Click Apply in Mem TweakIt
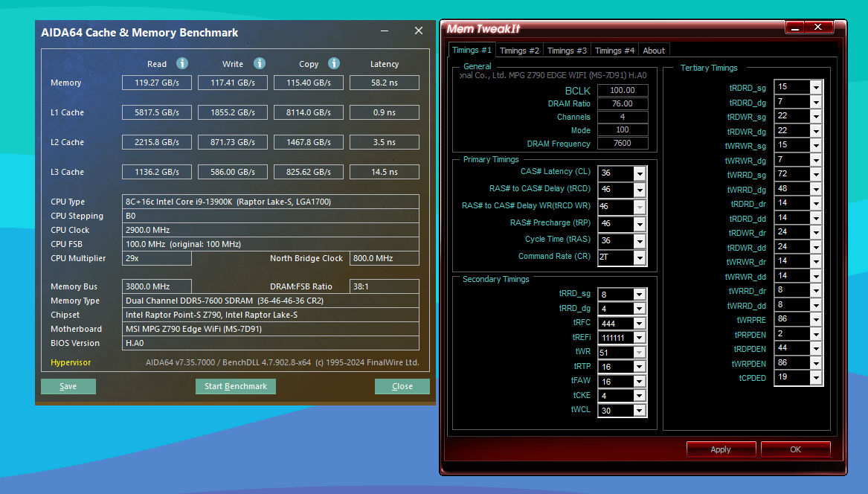The image size is (868, 494). coord(721,449)
